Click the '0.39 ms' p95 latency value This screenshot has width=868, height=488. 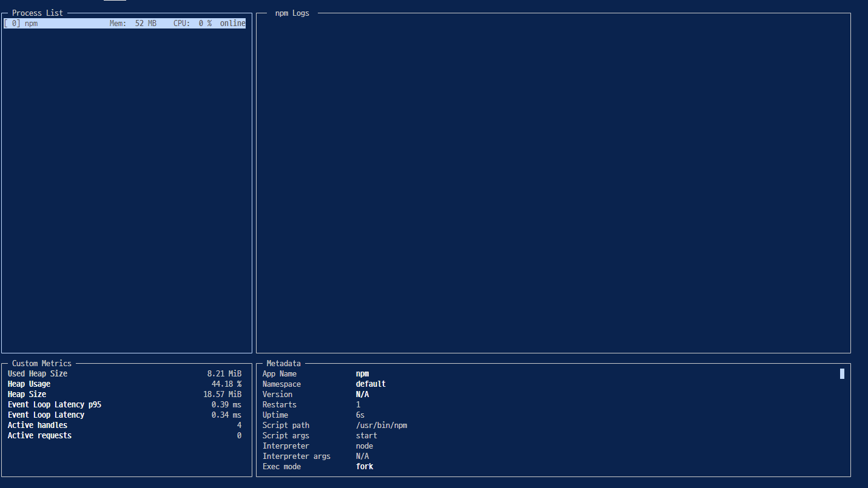pyautogui.click(x=227, y=404)
